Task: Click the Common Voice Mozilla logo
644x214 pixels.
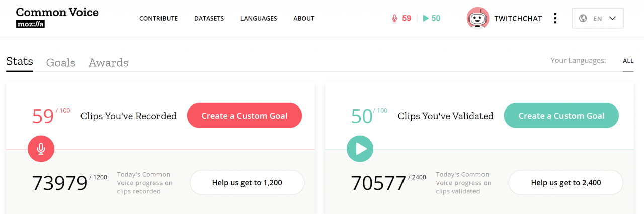Action: coord(57,17)
